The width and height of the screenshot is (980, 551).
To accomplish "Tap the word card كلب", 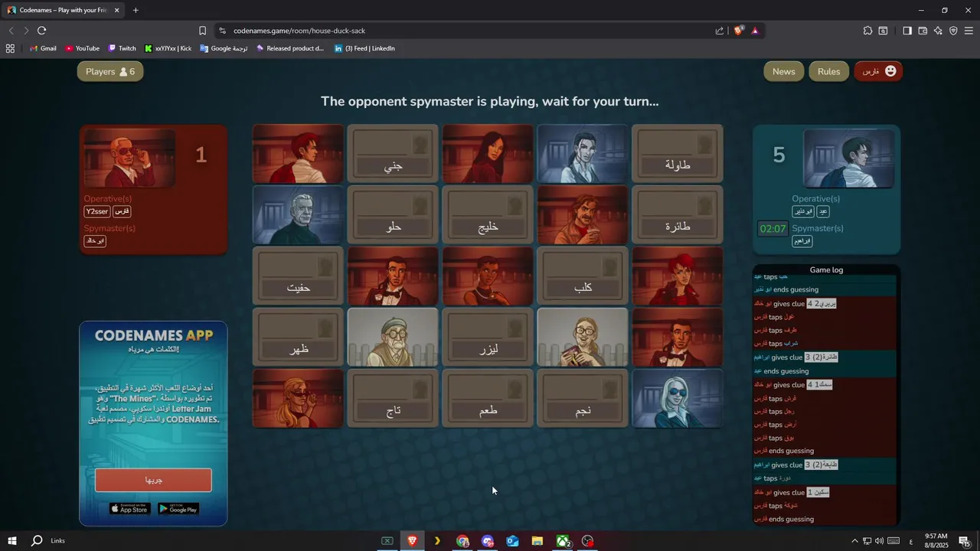I will point(583,276).
